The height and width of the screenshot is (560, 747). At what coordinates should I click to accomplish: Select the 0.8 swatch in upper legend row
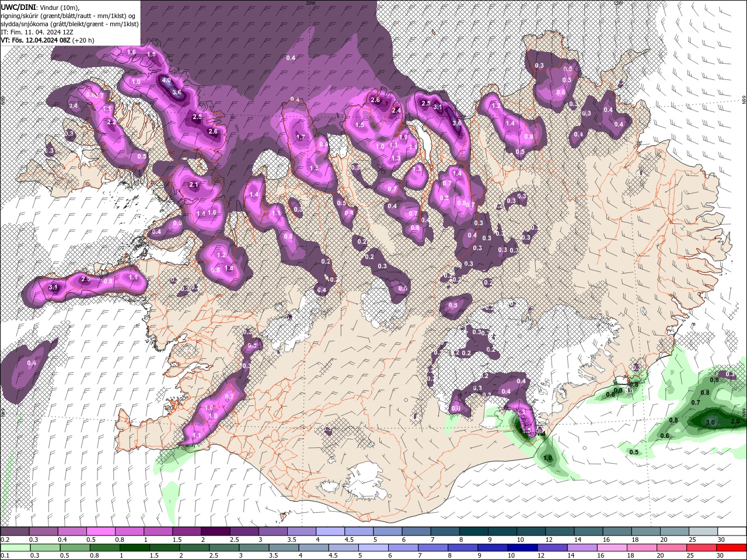(x=130, y=531)
